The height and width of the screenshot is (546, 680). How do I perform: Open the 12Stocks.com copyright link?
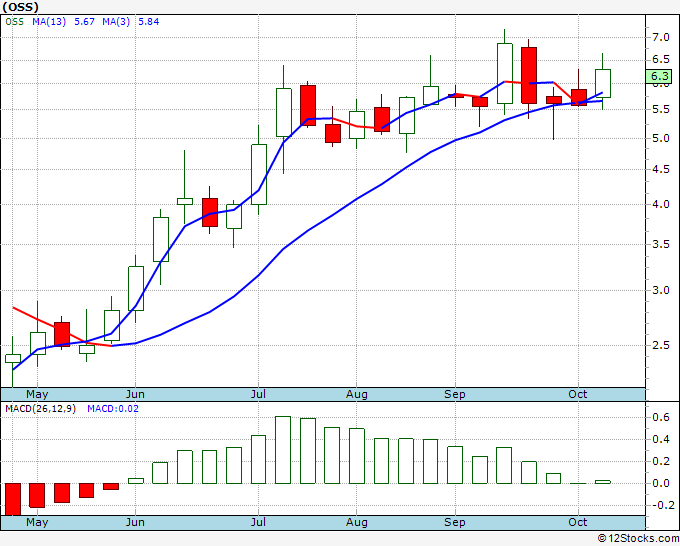(638, 538)
